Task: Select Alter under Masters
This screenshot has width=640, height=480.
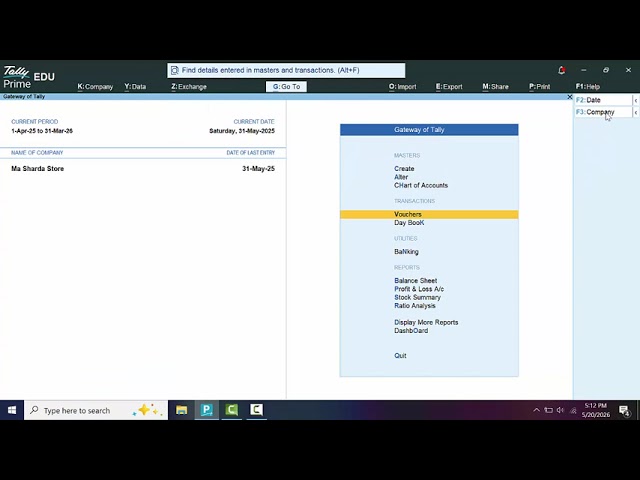Action: click(401, 177)
